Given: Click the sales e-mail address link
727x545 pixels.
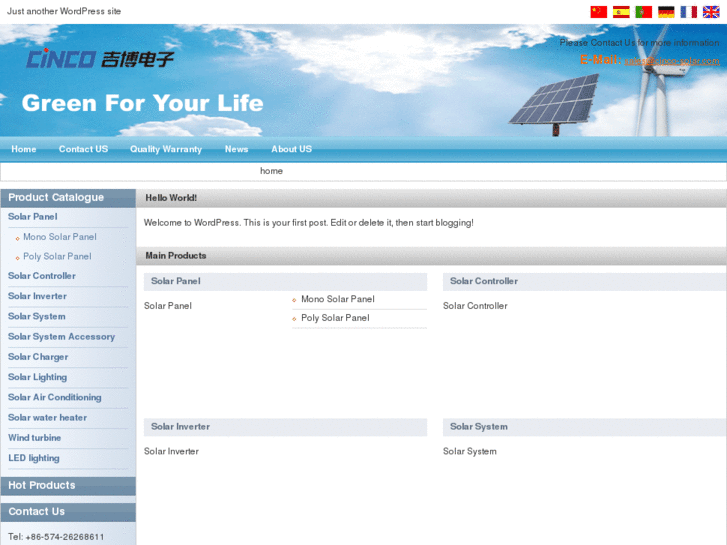Looking at the screenshot, I should pos(672,61).
